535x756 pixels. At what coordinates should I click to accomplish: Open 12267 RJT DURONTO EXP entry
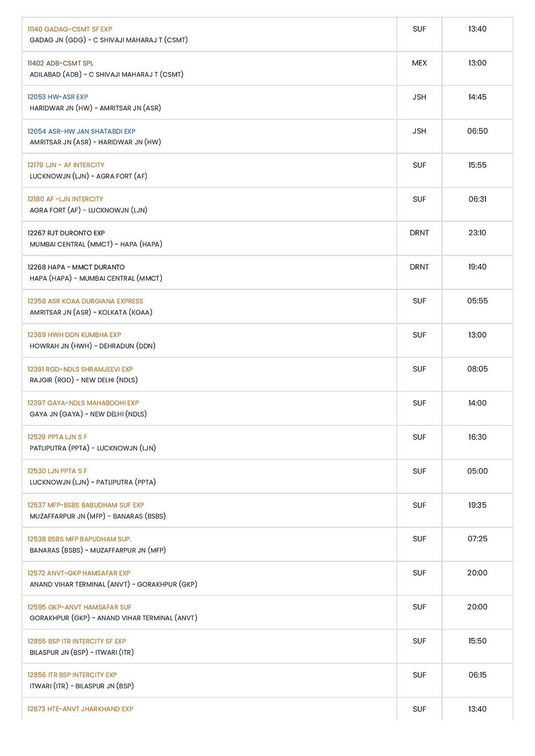click(x=66, y=233)
